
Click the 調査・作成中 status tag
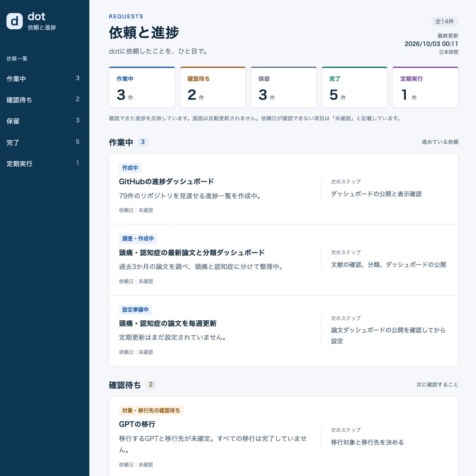point(138,239)
